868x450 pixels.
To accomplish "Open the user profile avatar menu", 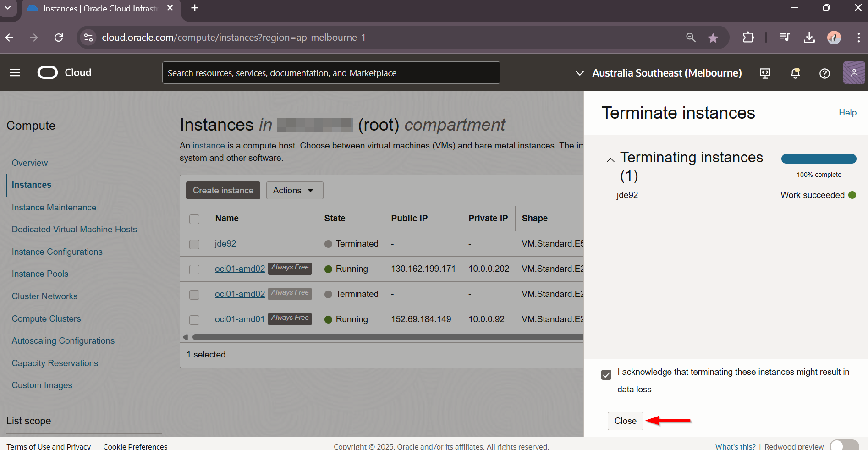I will 853,73.
